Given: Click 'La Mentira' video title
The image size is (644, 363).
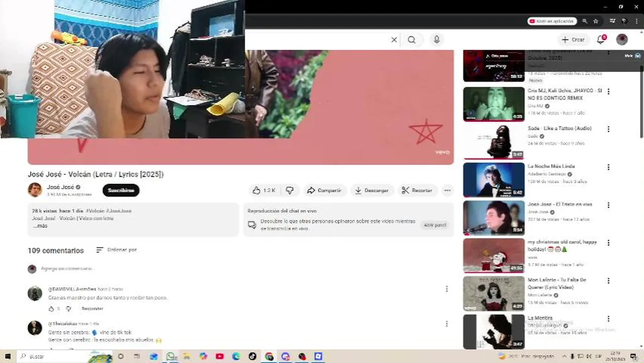Looking at the screenshot, I should tap(540, 318).
